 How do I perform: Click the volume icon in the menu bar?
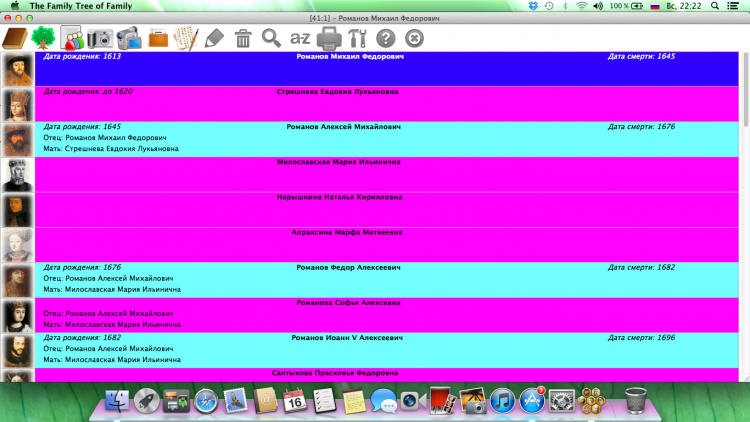coord(598,6)
